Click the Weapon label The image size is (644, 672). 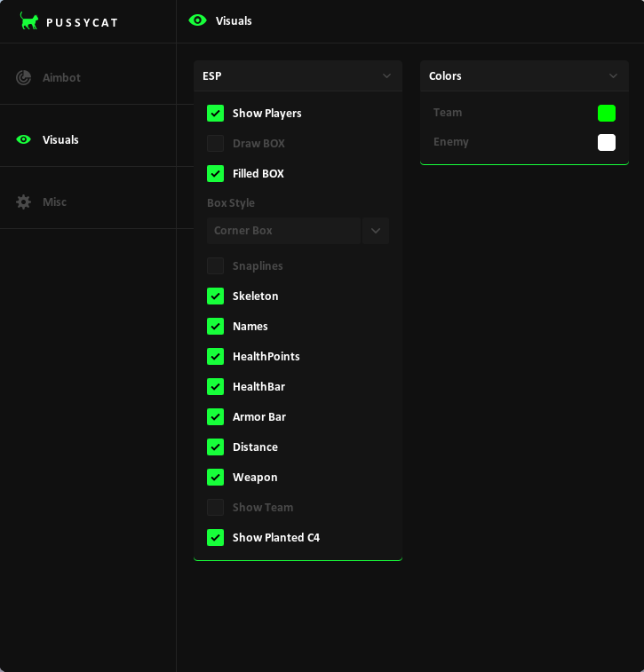click(255, 478)
